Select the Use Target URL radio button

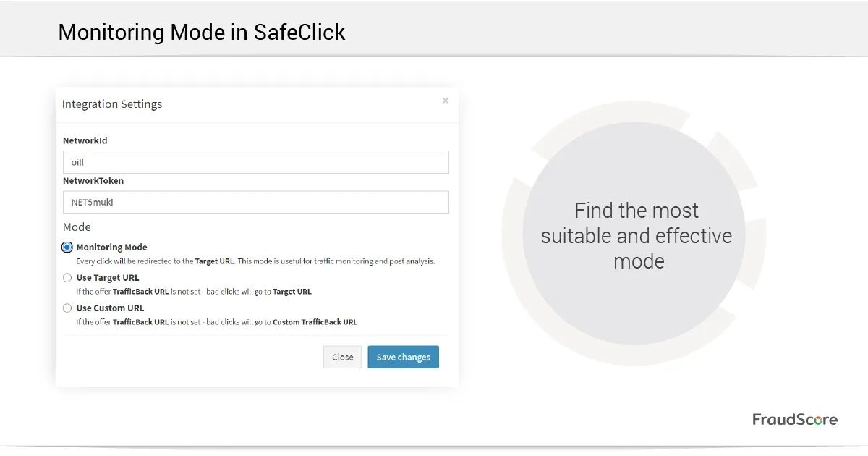[x=67, y=278]
